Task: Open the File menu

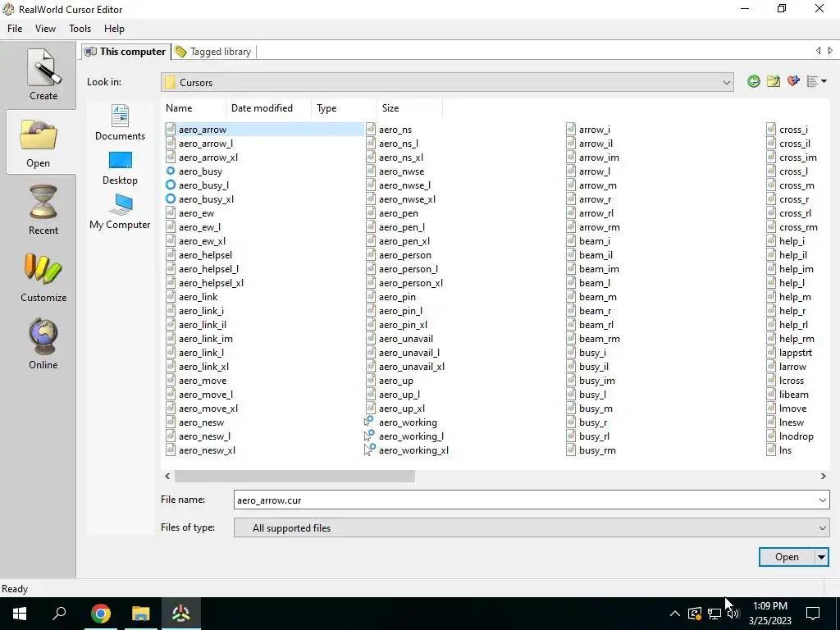Action: [x=15, y=29]
